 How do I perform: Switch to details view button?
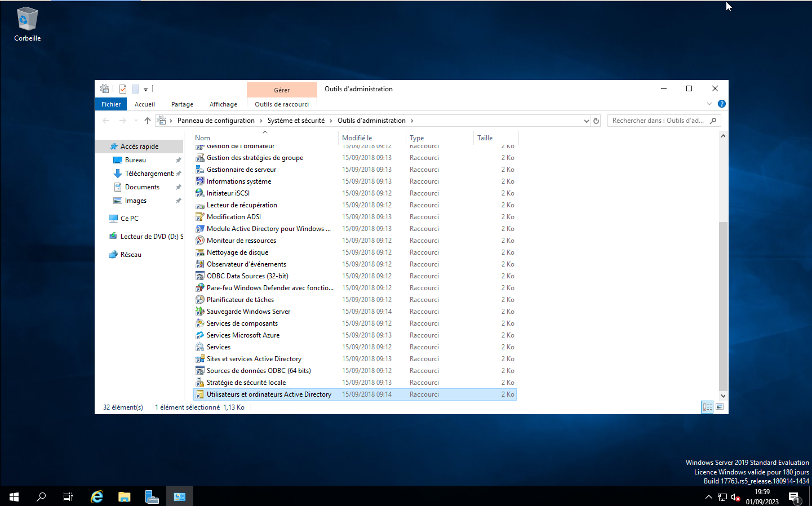pos(707,407)
